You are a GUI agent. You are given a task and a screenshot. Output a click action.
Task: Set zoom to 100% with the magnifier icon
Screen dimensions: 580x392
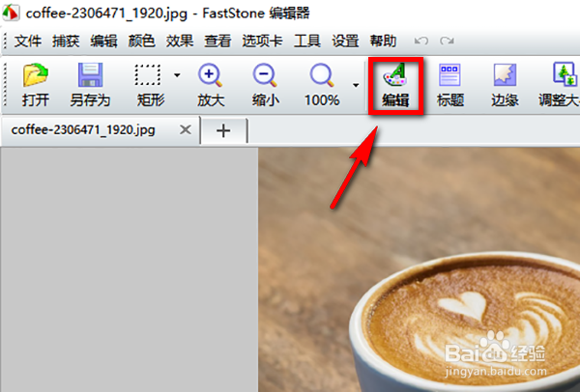click(x=322, y=85)
